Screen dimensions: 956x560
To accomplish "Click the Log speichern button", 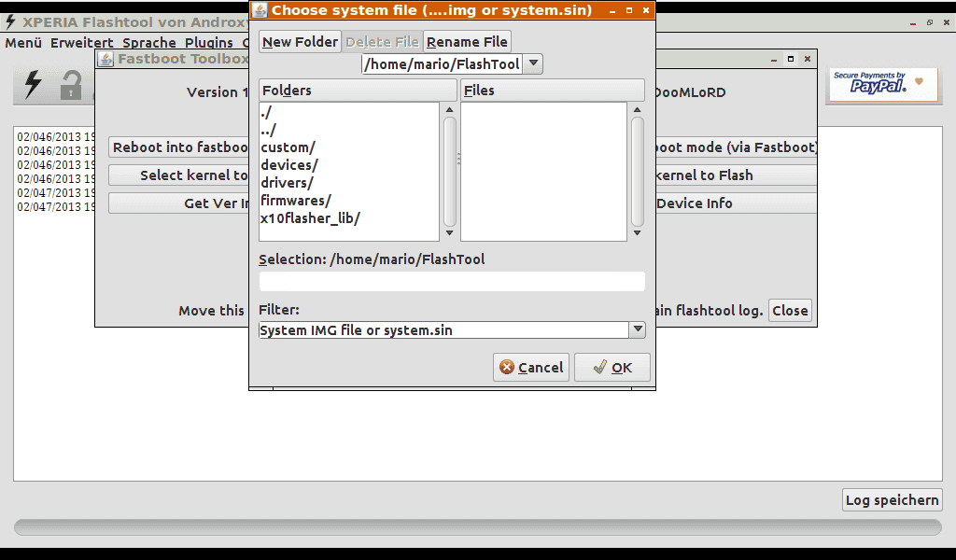I will [892, 500].
